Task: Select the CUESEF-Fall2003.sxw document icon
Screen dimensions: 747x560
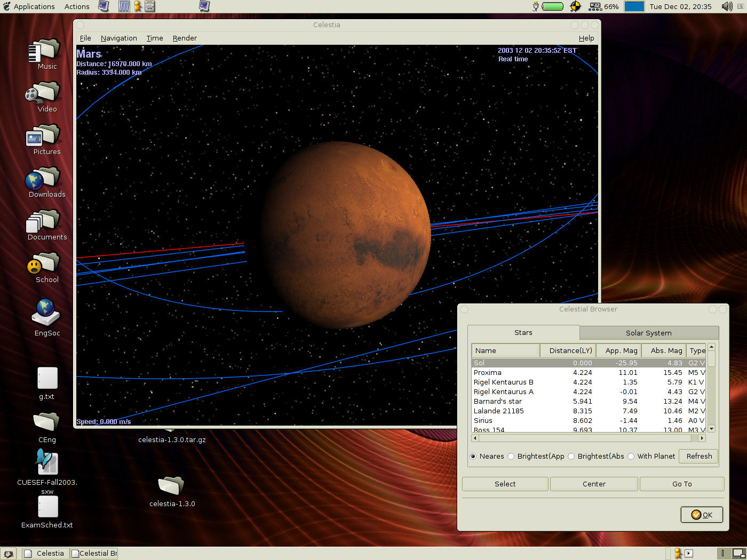Action: 47,462
